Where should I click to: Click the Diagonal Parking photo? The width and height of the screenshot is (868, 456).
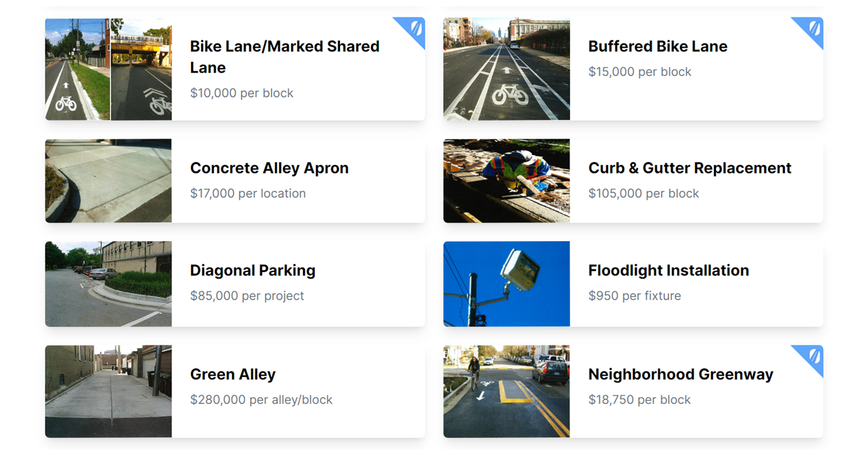tap(109, 284)
